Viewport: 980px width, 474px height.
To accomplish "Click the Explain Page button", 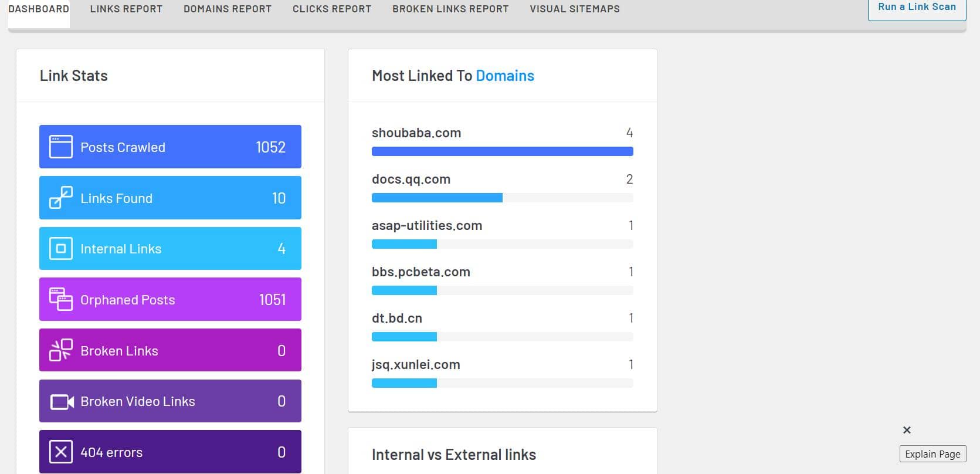I will point(932,454).
